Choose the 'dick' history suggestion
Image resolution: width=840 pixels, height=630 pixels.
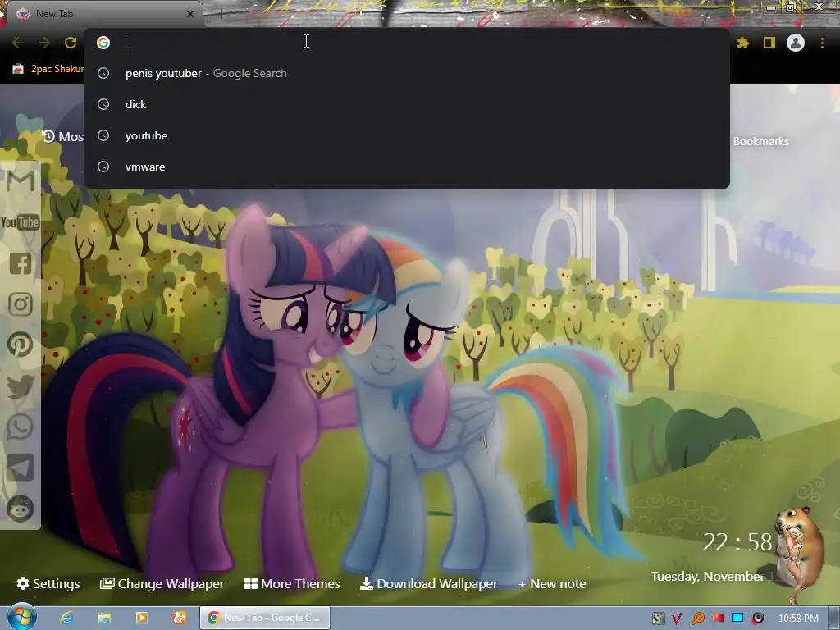[407, 104]
